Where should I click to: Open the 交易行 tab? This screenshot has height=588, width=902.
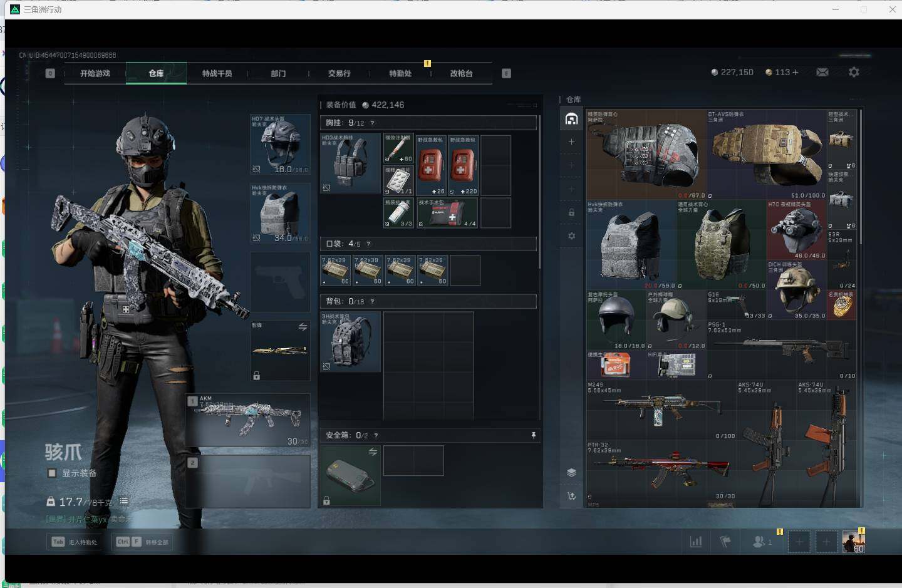[339, 73]
